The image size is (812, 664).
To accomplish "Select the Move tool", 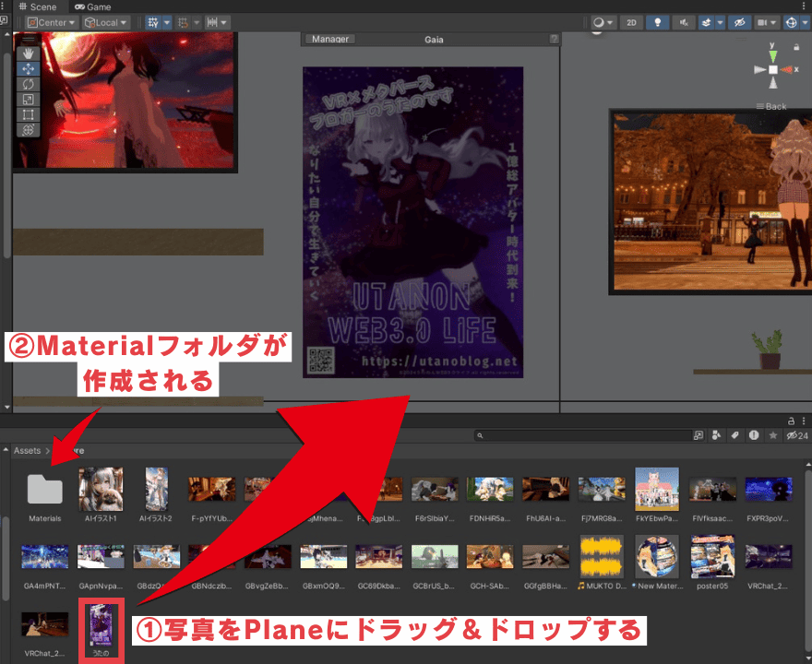I will (28, 68).
